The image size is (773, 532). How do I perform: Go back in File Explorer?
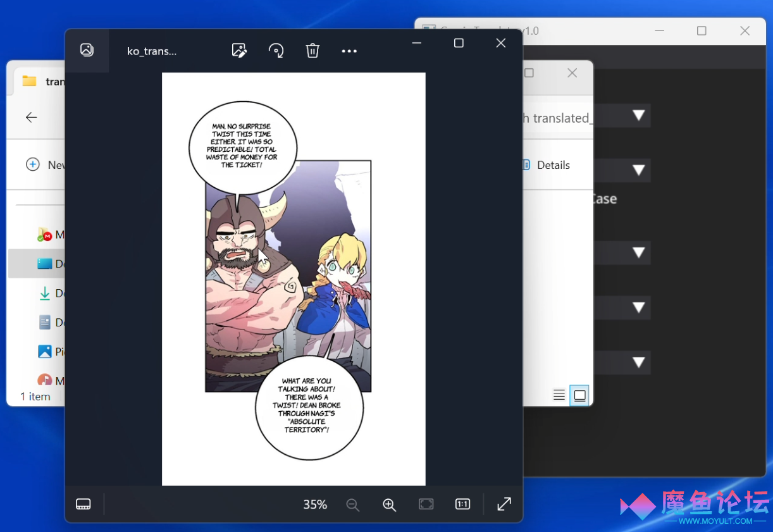tap(32, 117)
